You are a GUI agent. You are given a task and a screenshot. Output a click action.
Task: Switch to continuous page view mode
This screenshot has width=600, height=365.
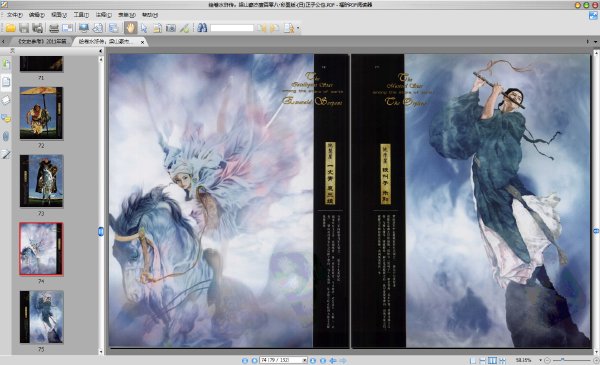click(x=483, y=360)
